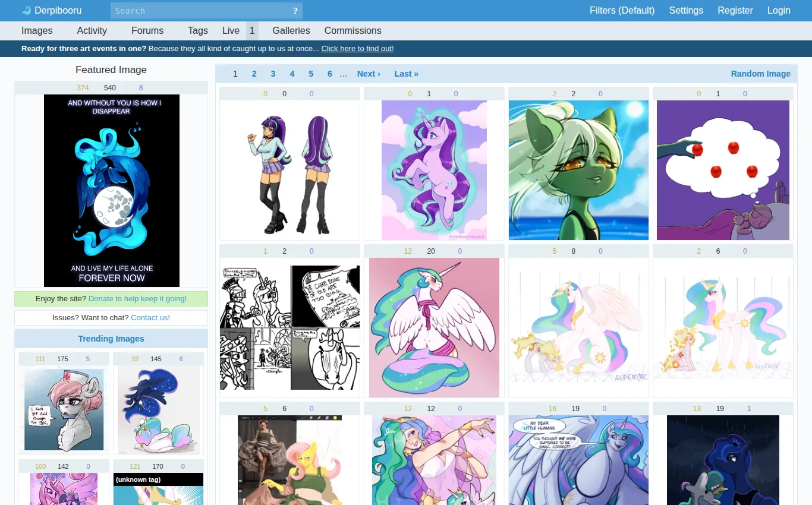Click 'Donate to help keep it going!'

click(x=137, y=299)
